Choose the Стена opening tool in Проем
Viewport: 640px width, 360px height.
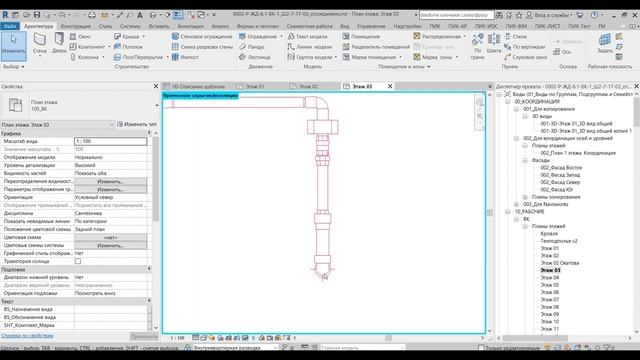coord(515,36)
